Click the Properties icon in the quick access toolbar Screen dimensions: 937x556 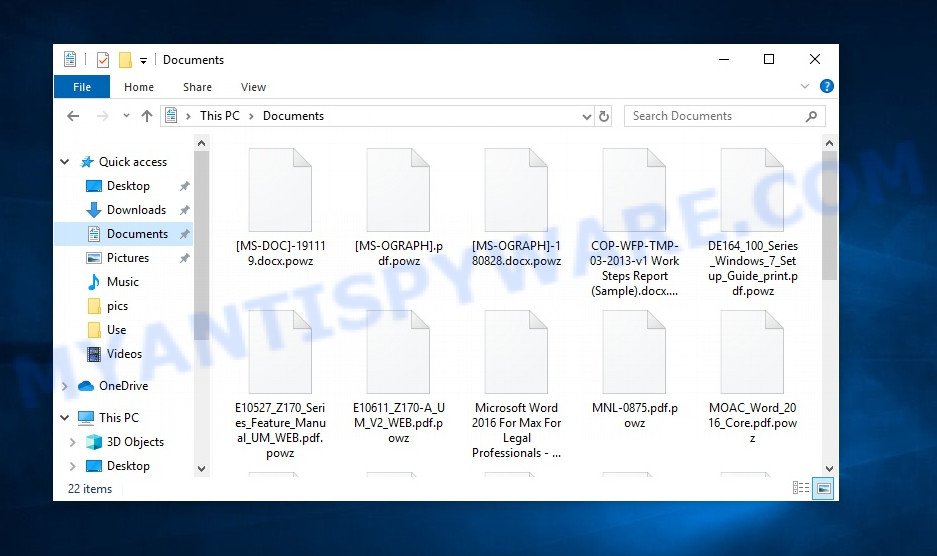pyautogui.click(x=103, y=60)
